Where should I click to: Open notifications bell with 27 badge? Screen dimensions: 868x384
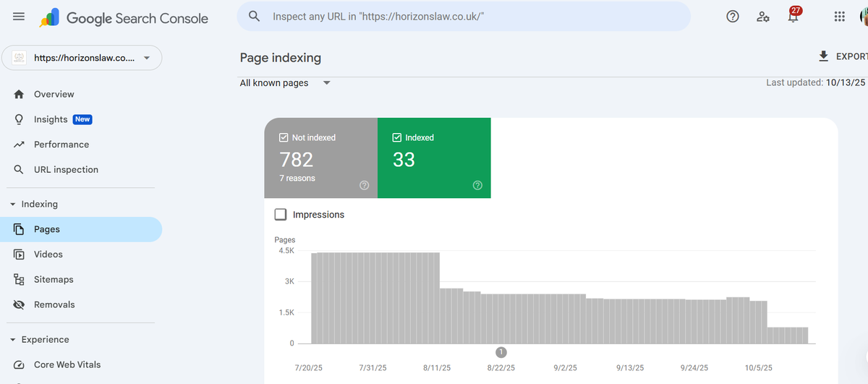794,15
